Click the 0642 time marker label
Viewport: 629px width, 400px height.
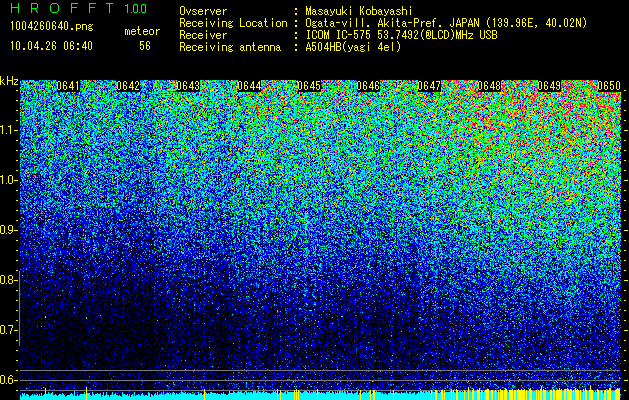coord(128,86)
